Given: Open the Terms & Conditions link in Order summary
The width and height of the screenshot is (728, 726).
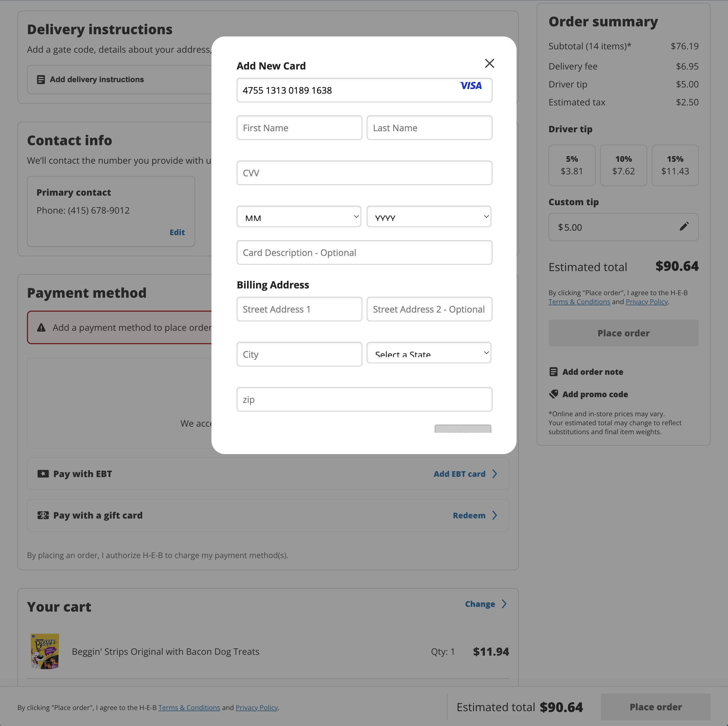Looking at the screenshot, I should click(579, 302).
